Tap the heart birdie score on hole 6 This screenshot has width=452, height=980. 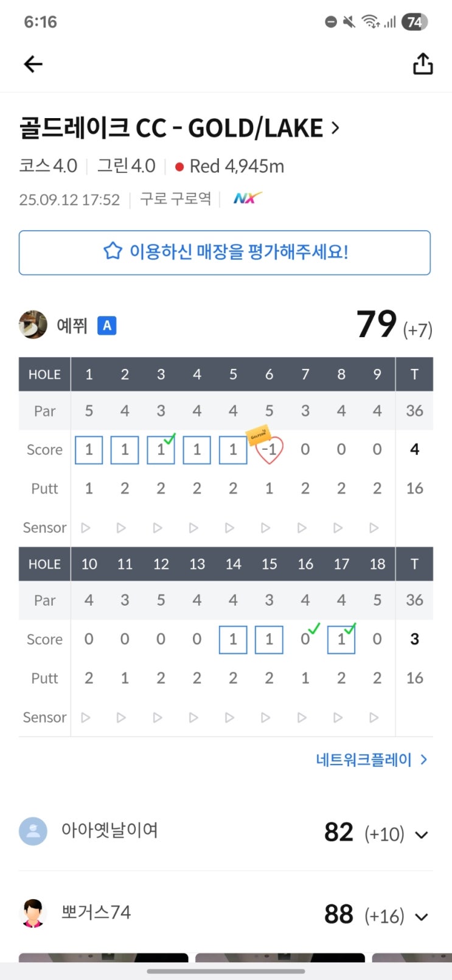(x=269, y=450)
